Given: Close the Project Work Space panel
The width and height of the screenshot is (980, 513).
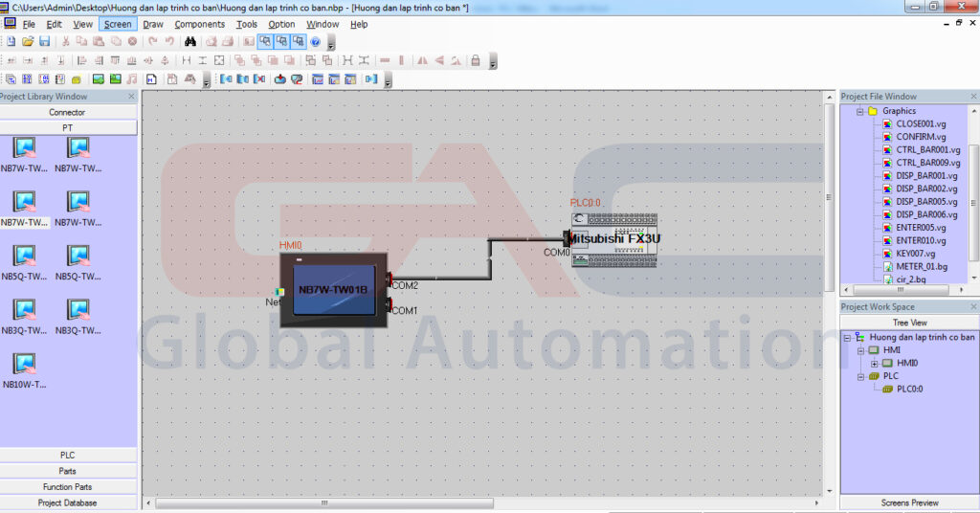Looking at the screenshot, I should coord(973,307).
